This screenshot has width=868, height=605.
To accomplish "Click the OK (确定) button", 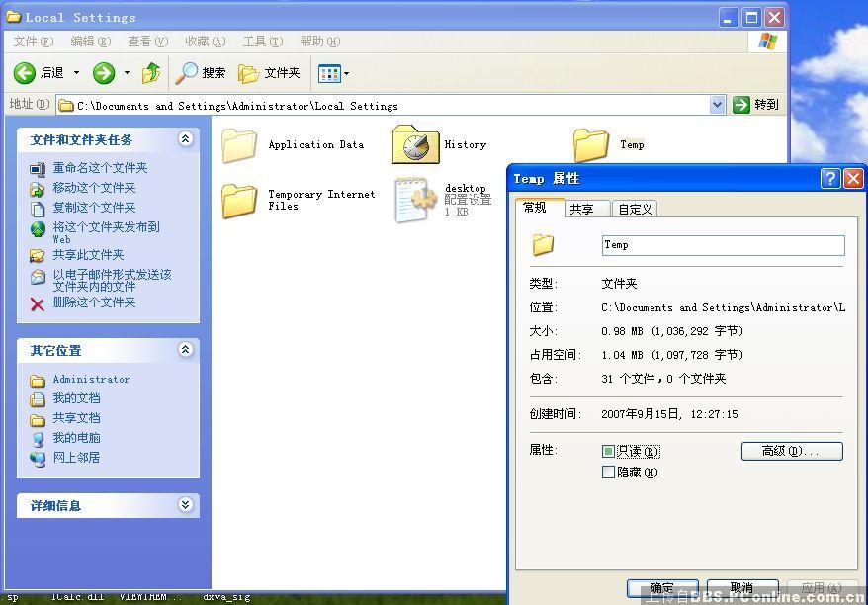I will pos(661,588).
